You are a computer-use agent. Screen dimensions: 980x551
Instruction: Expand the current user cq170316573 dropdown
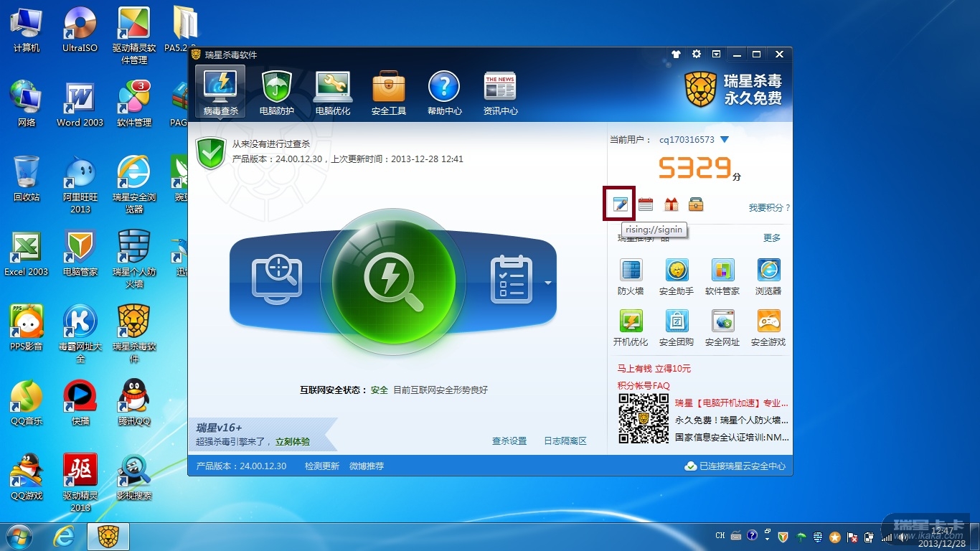click(724, 140)
